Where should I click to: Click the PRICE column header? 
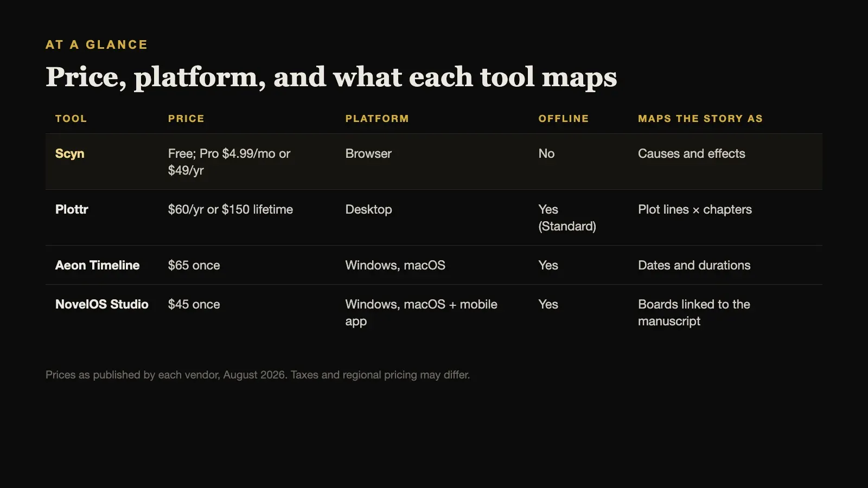(186, 118)
